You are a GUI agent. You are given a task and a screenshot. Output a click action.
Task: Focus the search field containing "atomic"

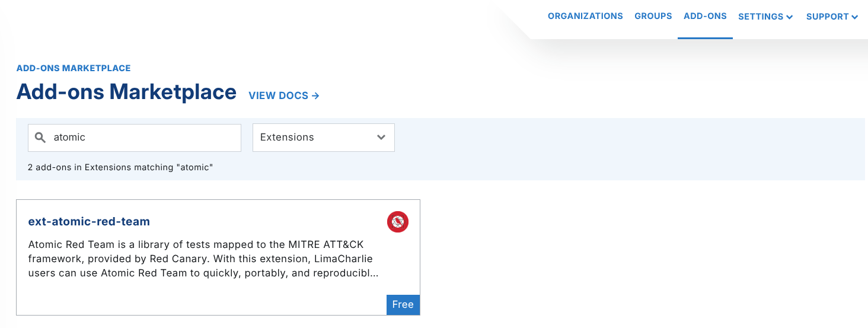point(142,138)
